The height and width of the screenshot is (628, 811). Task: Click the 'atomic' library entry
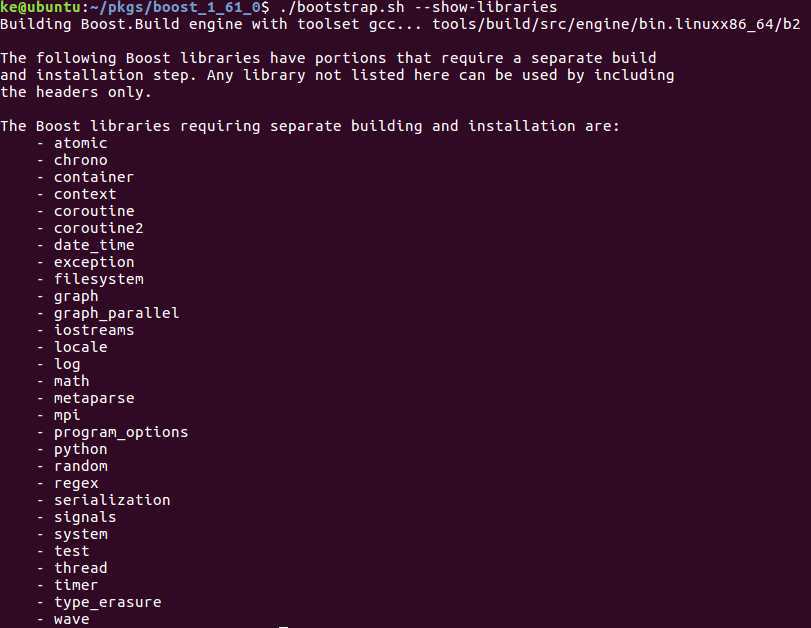[80, 143]
